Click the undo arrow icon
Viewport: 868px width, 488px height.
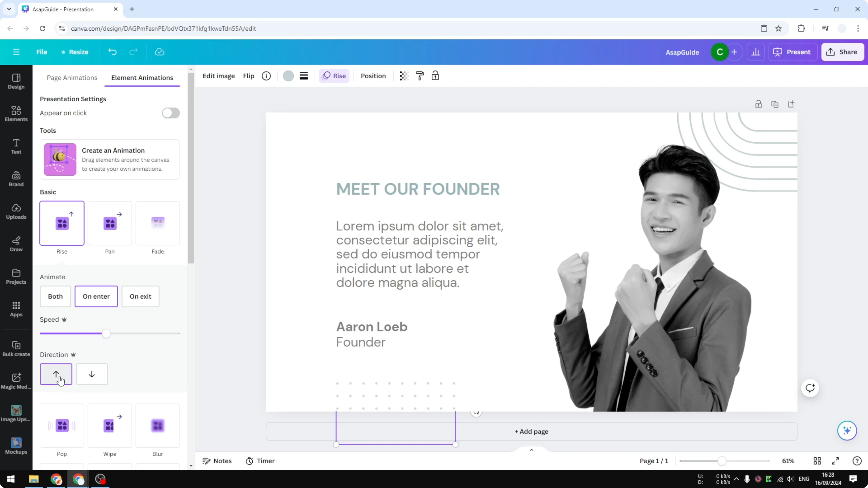[112, 52]
